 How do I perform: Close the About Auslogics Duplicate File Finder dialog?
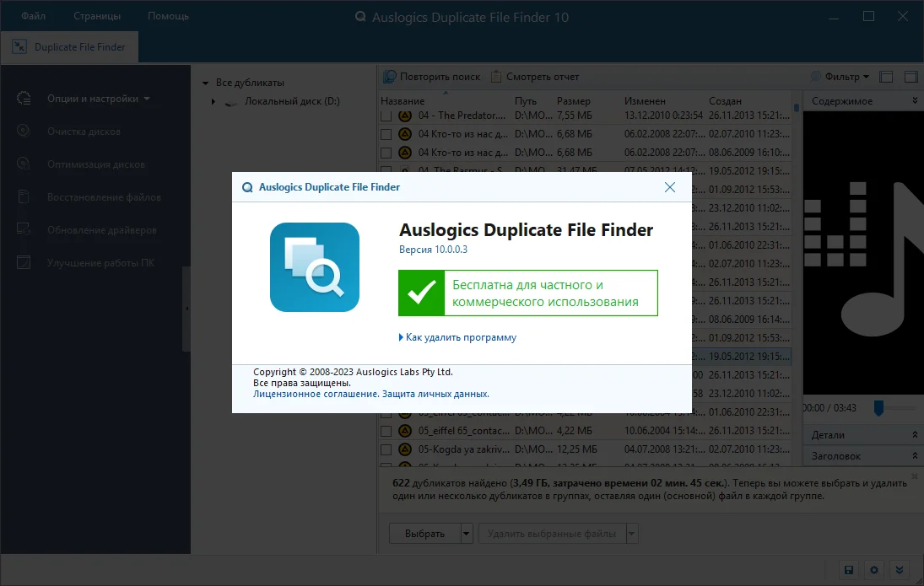[x=670, y=187]
